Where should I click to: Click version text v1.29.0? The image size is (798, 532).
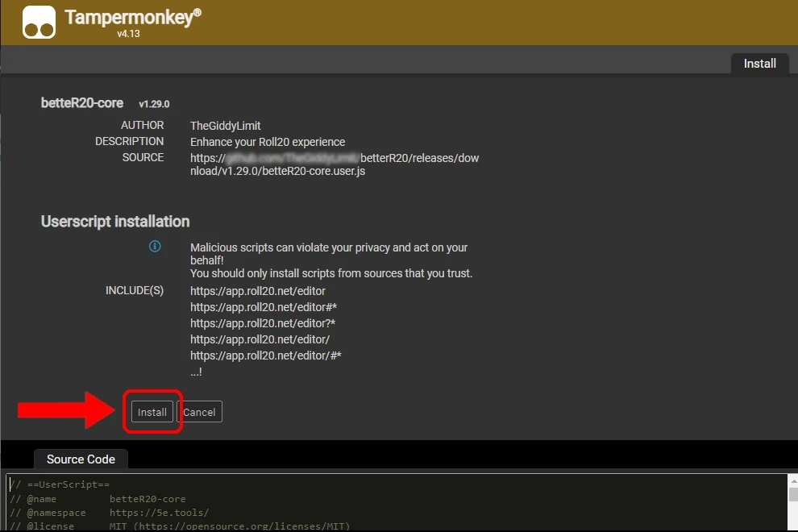pyautogui.click(x=154, y=104)
